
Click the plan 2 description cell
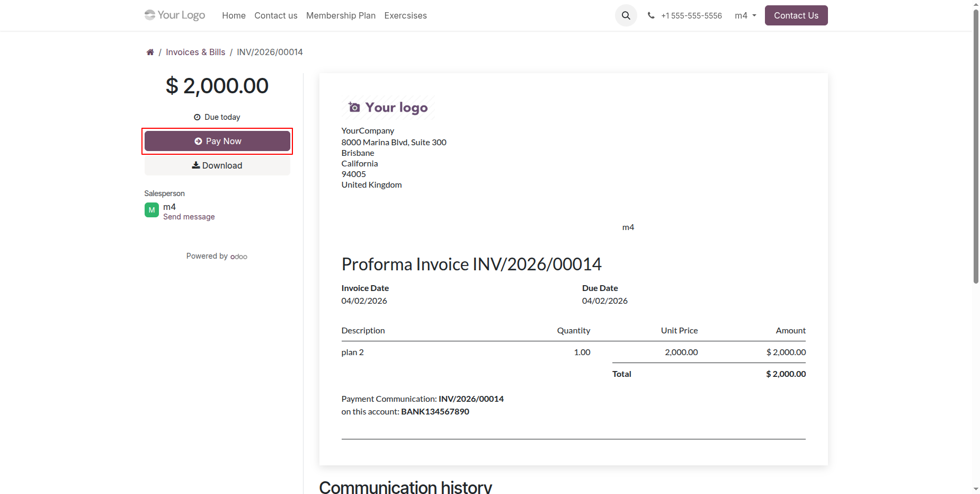pos(353,352)
